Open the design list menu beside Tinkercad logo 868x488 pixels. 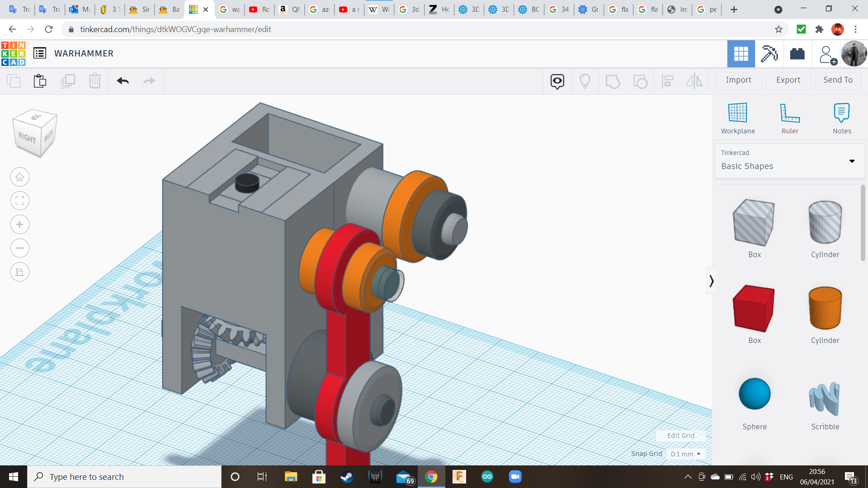pyautogui.click(x=40, y=53)
